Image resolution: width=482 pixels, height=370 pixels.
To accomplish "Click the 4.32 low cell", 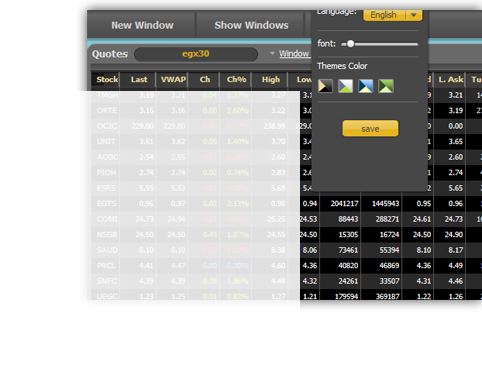I will [309, 281].
